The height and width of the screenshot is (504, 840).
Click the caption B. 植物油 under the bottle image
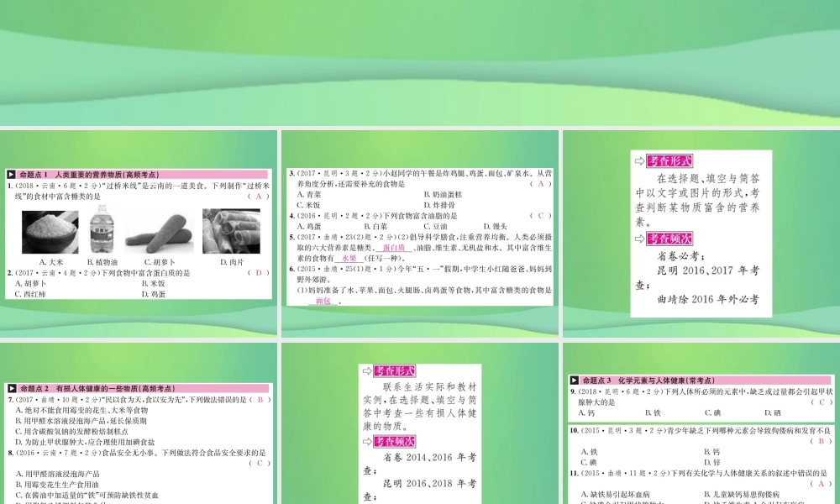tap(102, 262)
